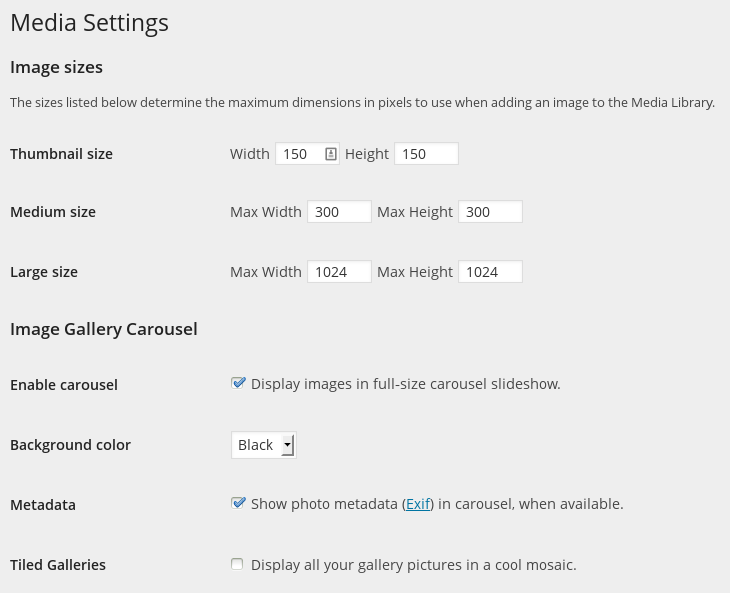Select the Large size Max Width field
The width and height of the screenshot is (730, 593).
point(339,272)
